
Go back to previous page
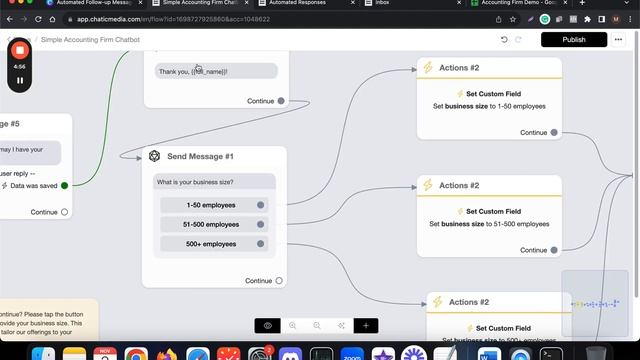tap(10, 19)
